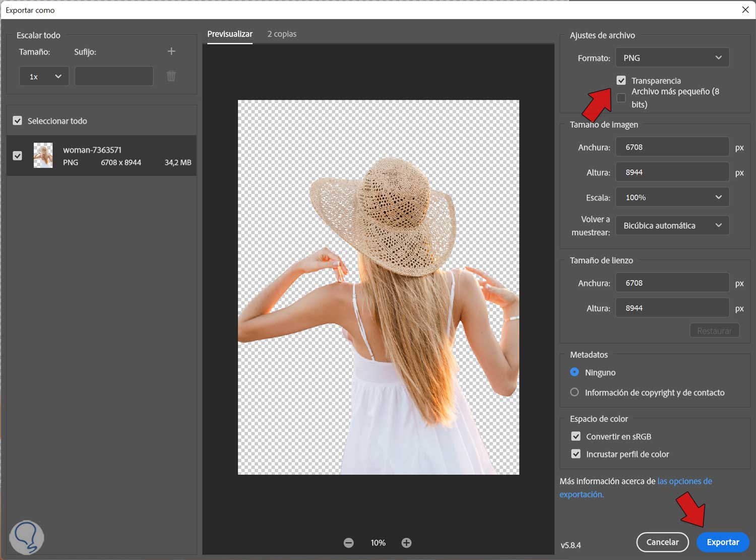Enable Archivo más pequeño (8 bits) option
This screenshot has height=560, width=756.
tap(621, 98)
